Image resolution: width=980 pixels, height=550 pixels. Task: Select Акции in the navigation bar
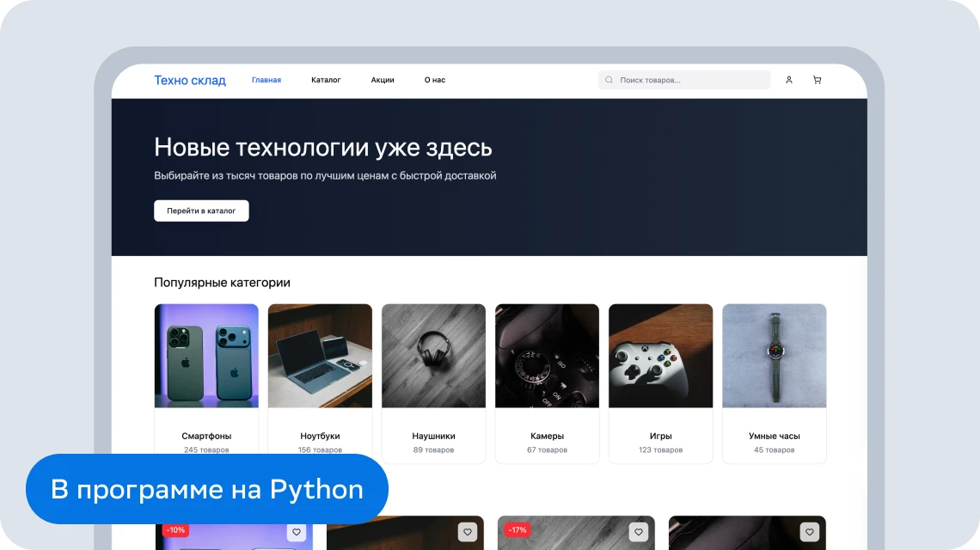[383, 80]
